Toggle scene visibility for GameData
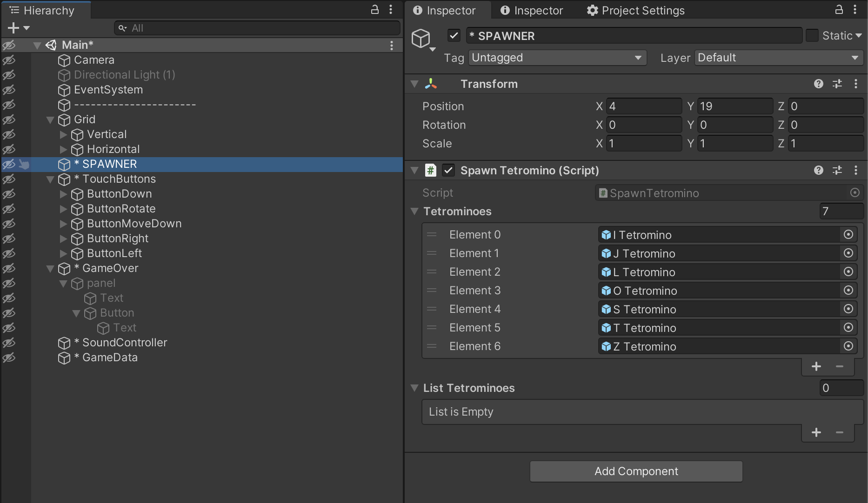The image size is (868, 503). (9, 357)
